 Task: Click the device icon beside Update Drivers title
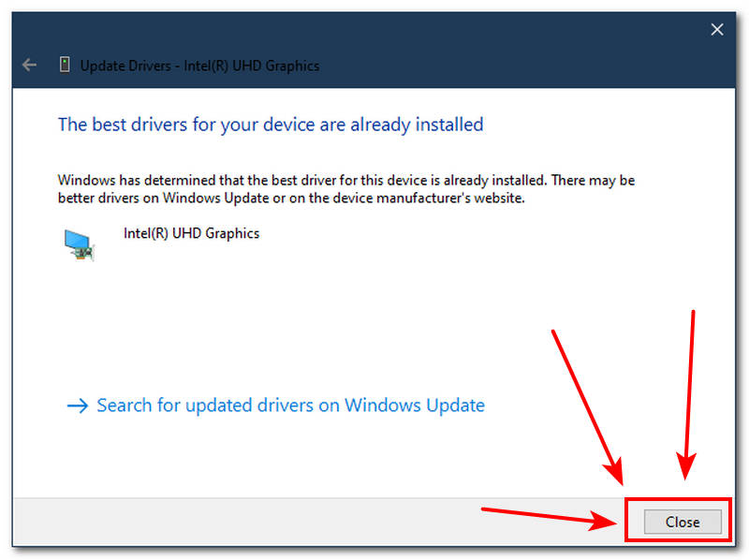click(x=64, y=66)
